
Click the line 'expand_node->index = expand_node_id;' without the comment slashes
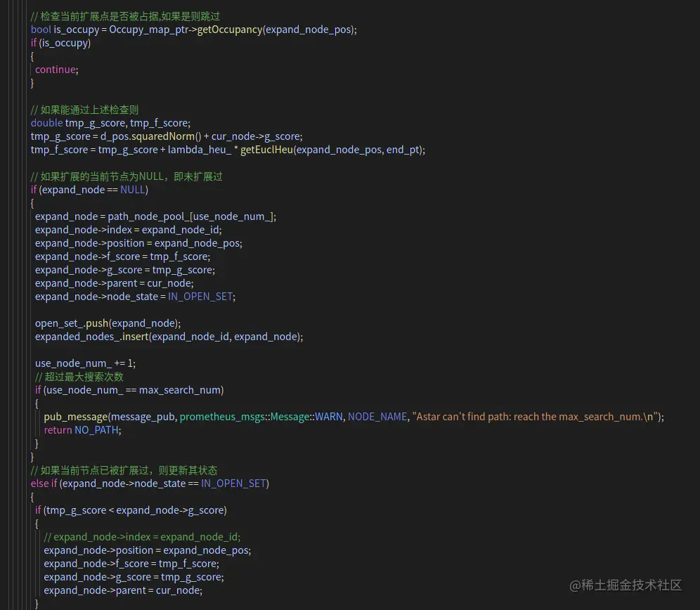(128, 230)
